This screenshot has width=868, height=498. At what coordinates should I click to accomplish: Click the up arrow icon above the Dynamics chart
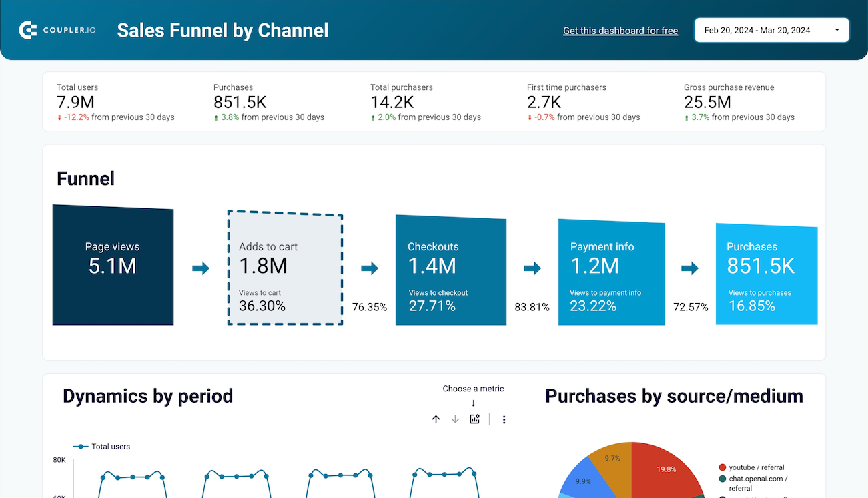point(436,419)
